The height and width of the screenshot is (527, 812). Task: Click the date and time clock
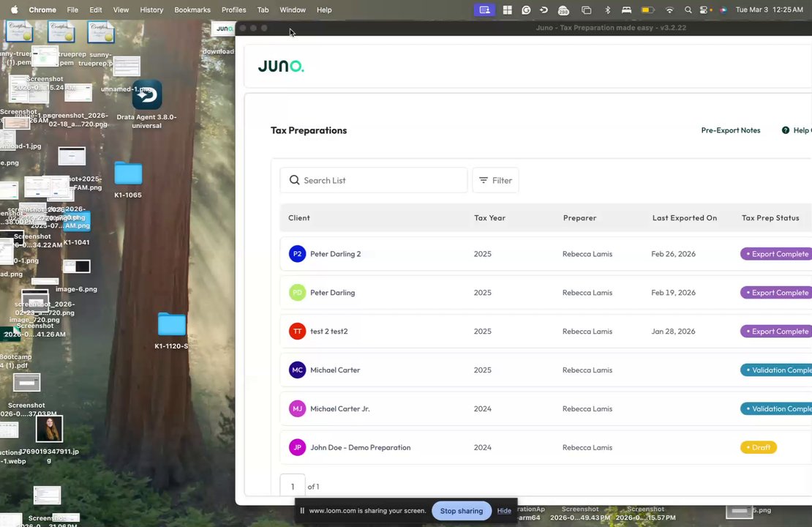pyautogui.click(x=769, y=10)
